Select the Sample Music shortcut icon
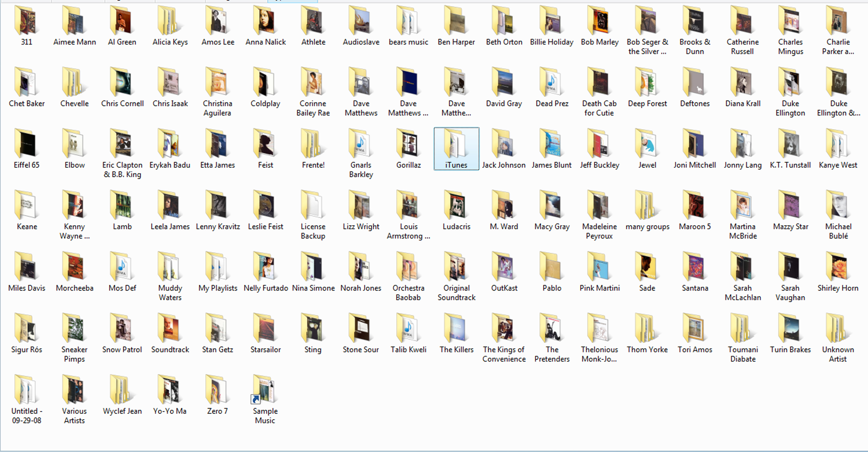868x452 pixels. pyautogui.click(x=263, y=389)
